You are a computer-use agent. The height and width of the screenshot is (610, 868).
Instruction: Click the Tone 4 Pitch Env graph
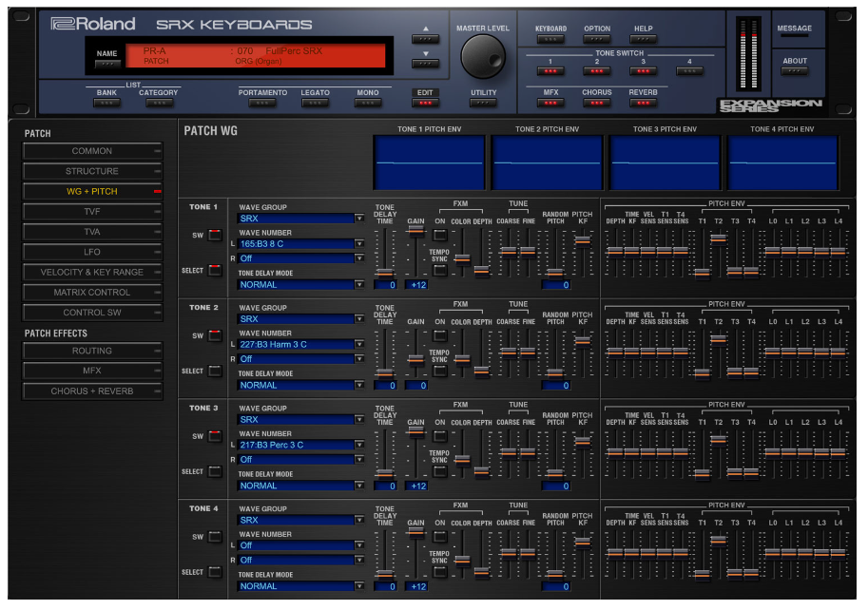782,163
